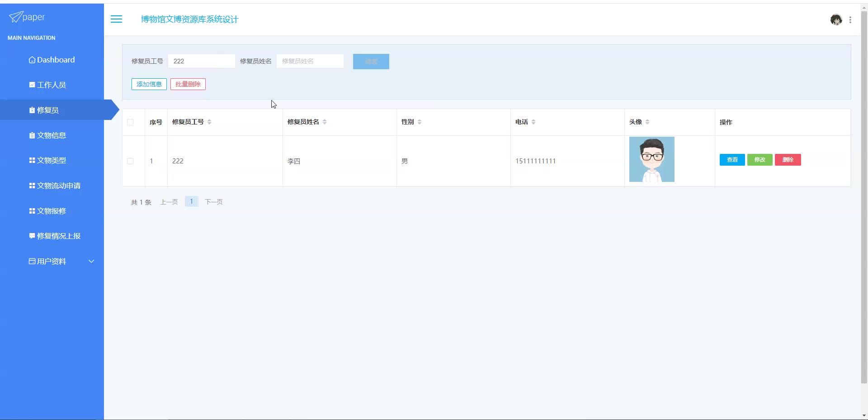The width and height of the screenshot is (868, 420).
Task: Open 修复情况上报 menu item
Action: [52, 236]
